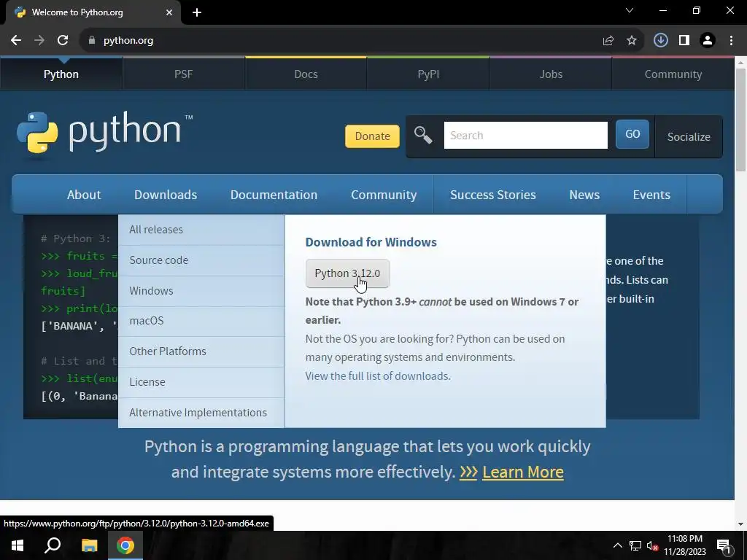Open the notification center icon

click(724, 546)
